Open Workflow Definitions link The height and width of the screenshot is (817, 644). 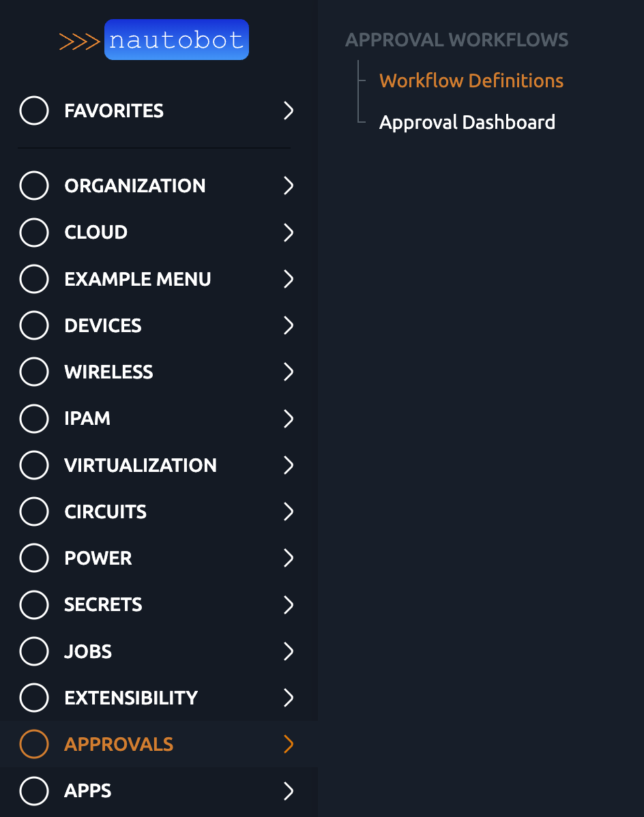coord(471,80)
